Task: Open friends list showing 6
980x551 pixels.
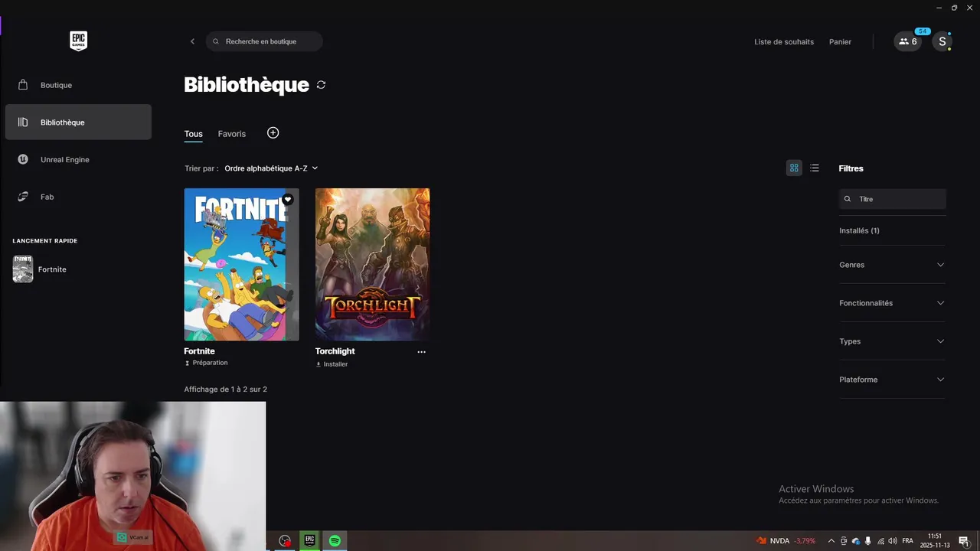Action: click(x=908, y=41)
